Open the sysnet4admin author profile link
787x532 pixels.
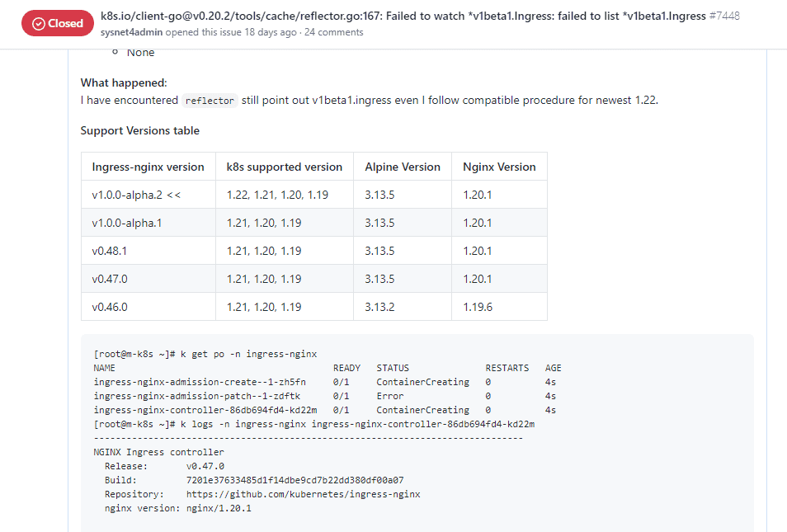(131, 32)
